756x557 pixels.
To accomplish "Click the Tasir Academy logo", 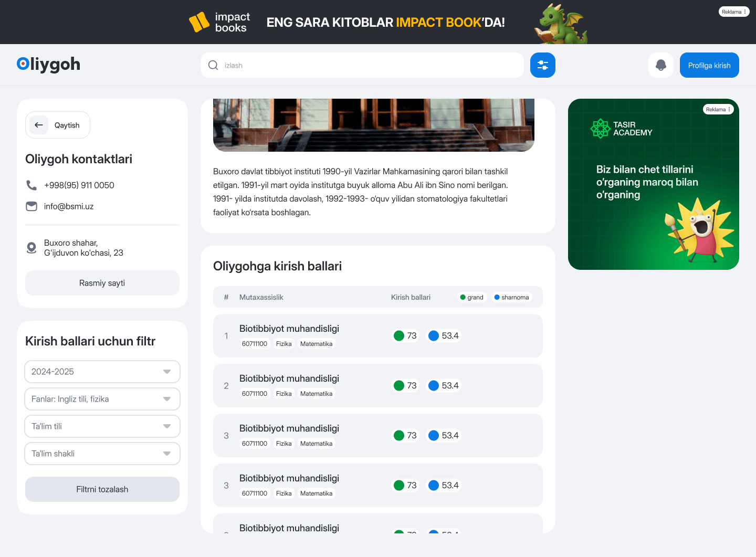I will [622, 129].
